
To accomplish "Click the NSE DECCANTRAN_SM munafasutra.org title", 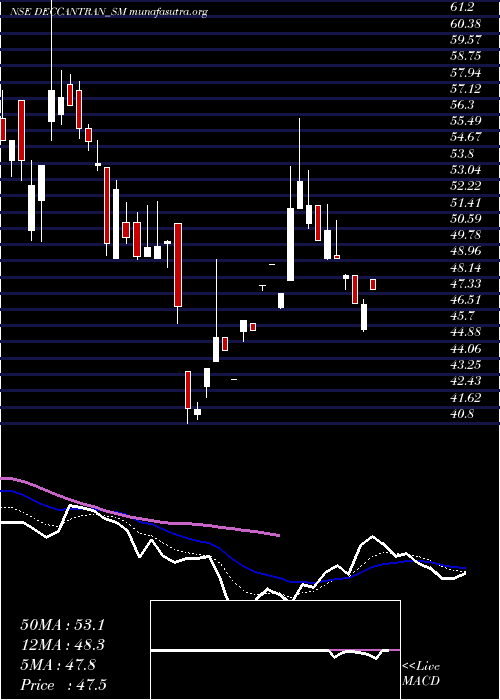I will click(x=109, y=12).
